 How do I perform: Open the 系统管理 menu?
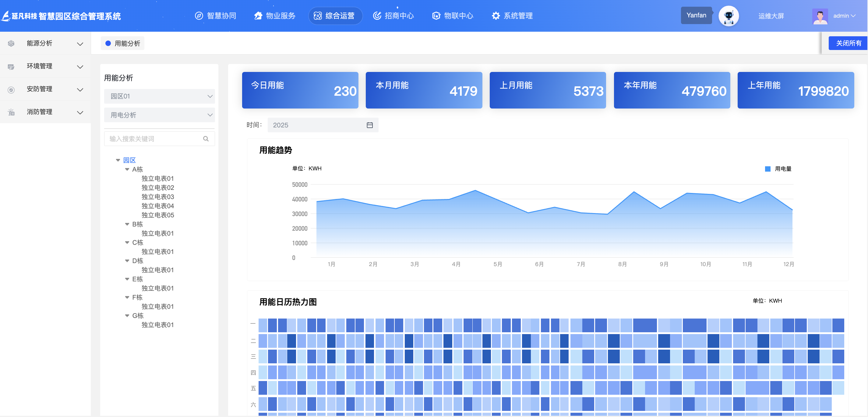click(512, 16)
